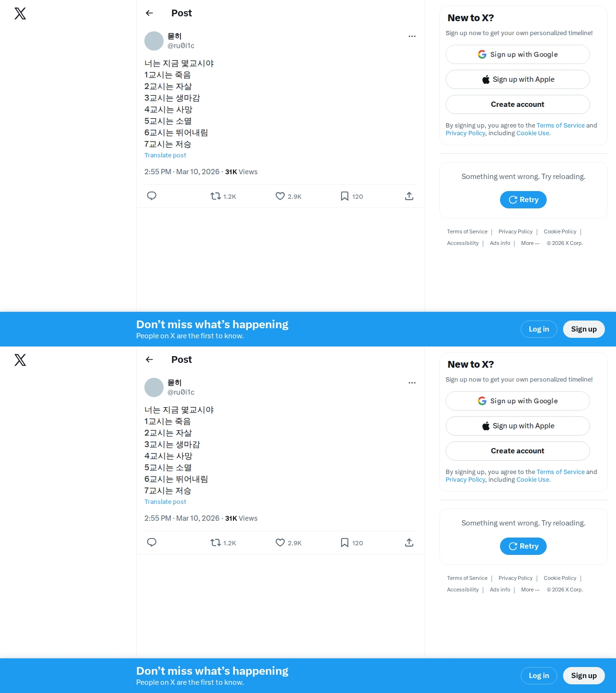Click the upper Sign up with Google button

tap(518, 54)
